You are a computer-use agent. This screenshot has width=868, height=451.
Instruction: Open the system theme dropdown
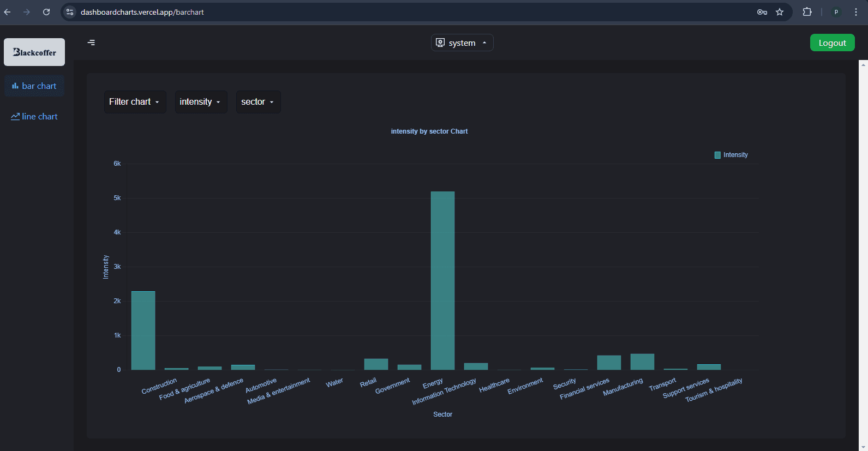[462, 43]
